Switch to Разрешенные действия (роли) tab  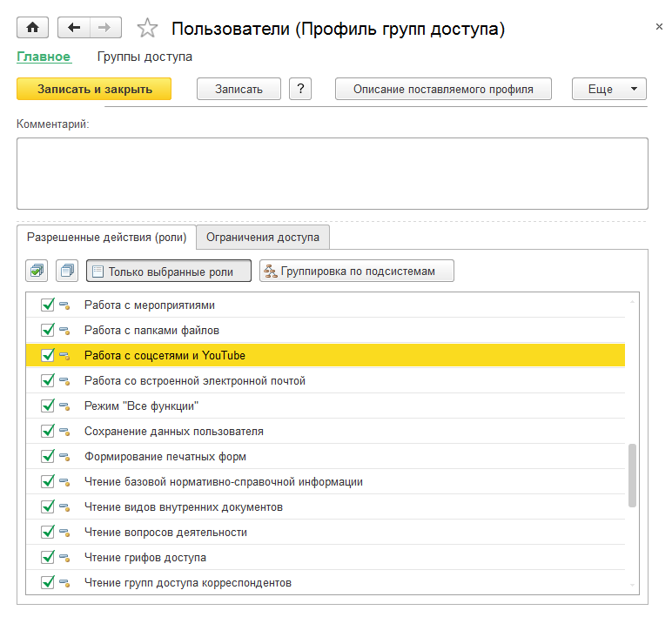(107, 238)
